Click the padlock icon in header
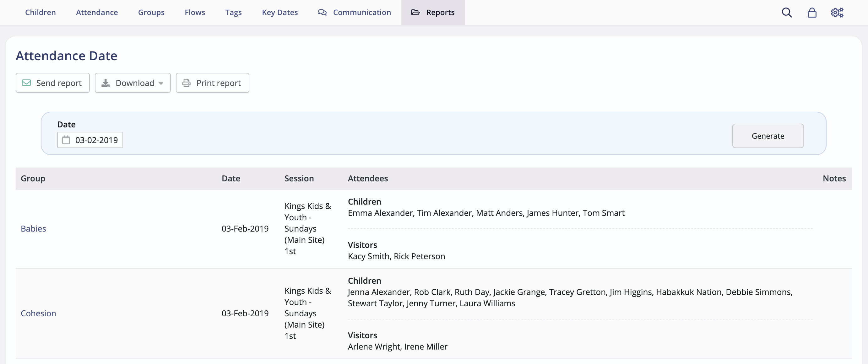Screen dimensions: 868x364 coord(812,13)
